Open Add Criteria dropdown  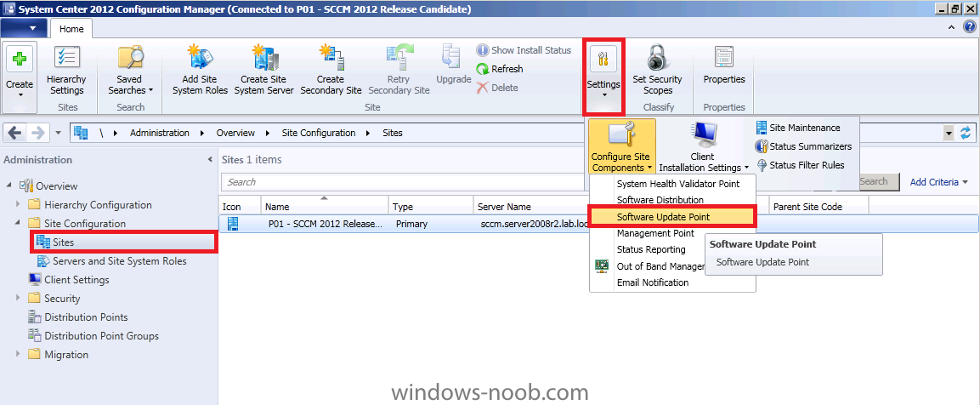tap(938, 181)
